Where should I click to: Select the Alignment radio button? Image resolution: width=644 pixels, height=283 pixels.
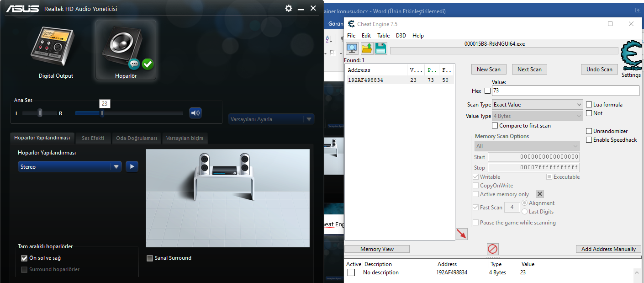coord(524,203)
